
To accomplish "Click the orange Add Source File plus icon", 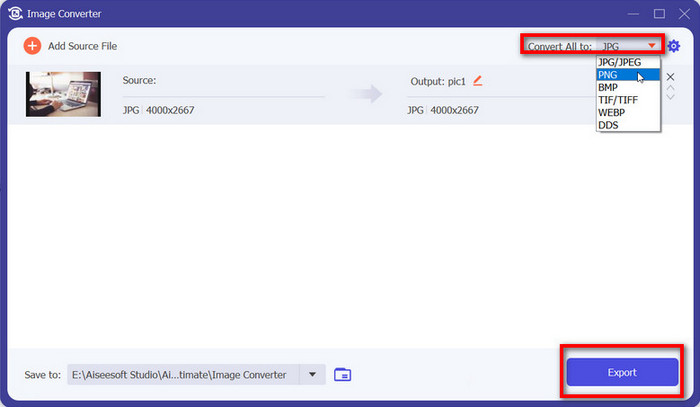I will [33, 46].
